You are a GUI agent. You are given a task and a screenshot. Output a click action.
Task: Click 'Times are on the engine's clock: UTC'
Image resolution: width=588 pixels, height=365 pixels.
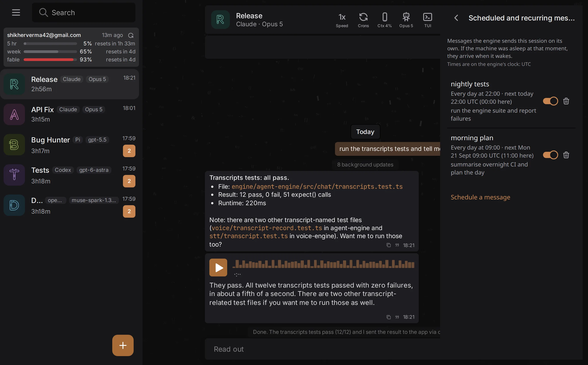click(489, 64)
